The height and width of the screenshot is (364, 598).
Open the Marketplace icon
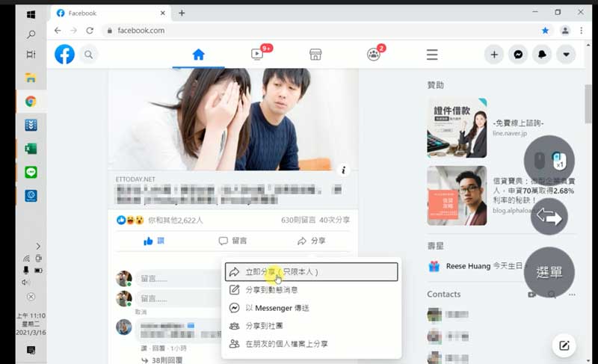click(315, 55)
